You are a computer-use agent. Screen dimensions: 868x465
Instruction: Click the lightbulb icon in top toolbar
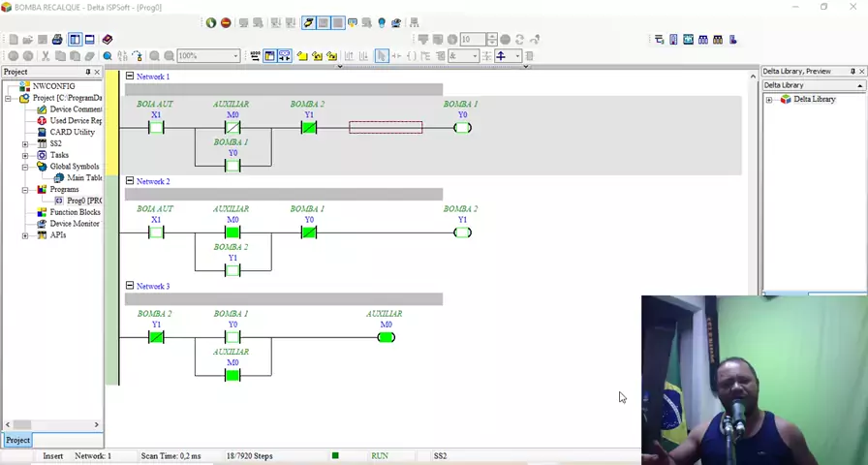point(382,22)
